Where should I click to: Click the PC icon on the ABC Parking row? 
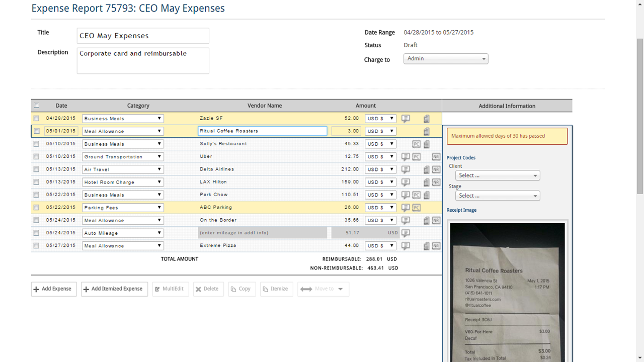point(416,208)
